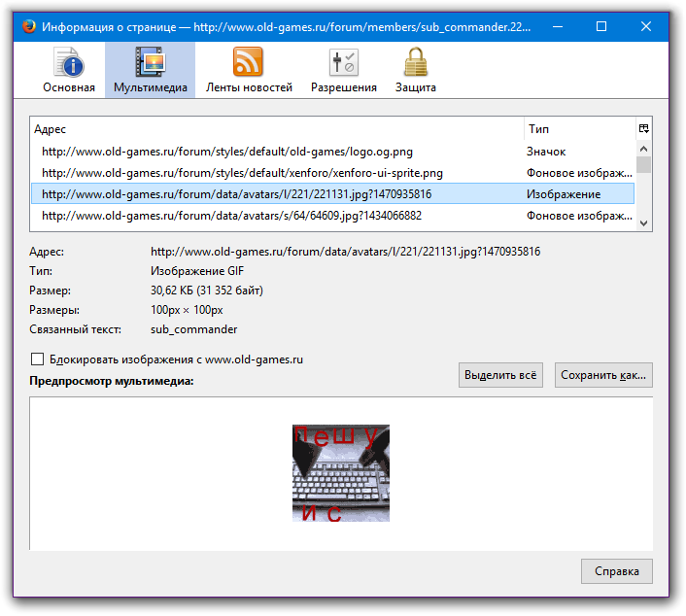The height and width of the screenshot is (616, 686).
Task: Close the page info window
Action: pyautogui.click(x=646, y=26)
